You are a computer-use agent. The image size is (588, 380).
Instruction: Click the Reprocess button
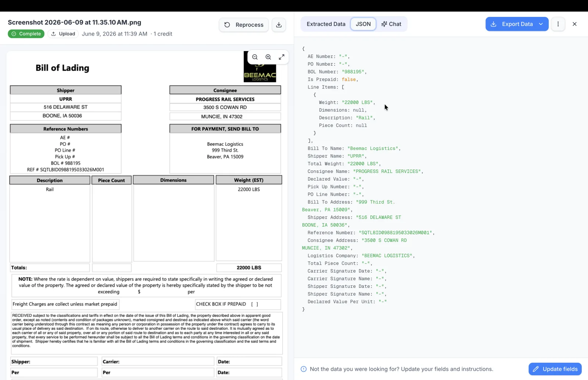click(244, 25)
